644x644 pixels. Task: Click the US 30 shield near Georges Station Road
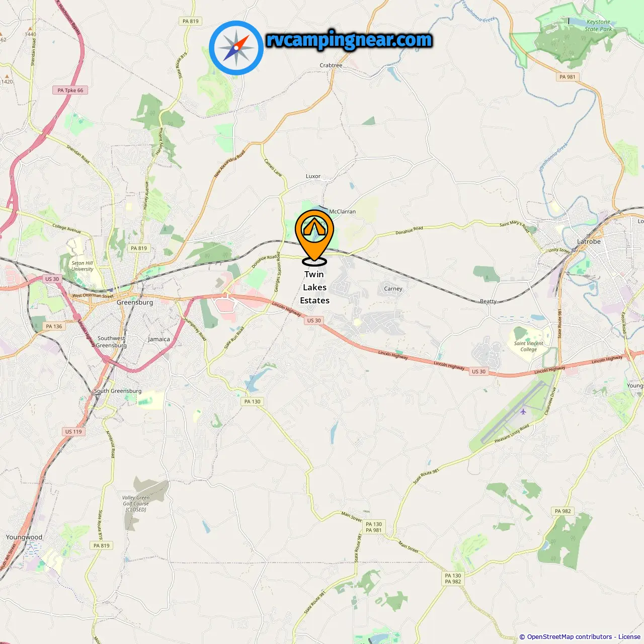[x=314, y=320]
